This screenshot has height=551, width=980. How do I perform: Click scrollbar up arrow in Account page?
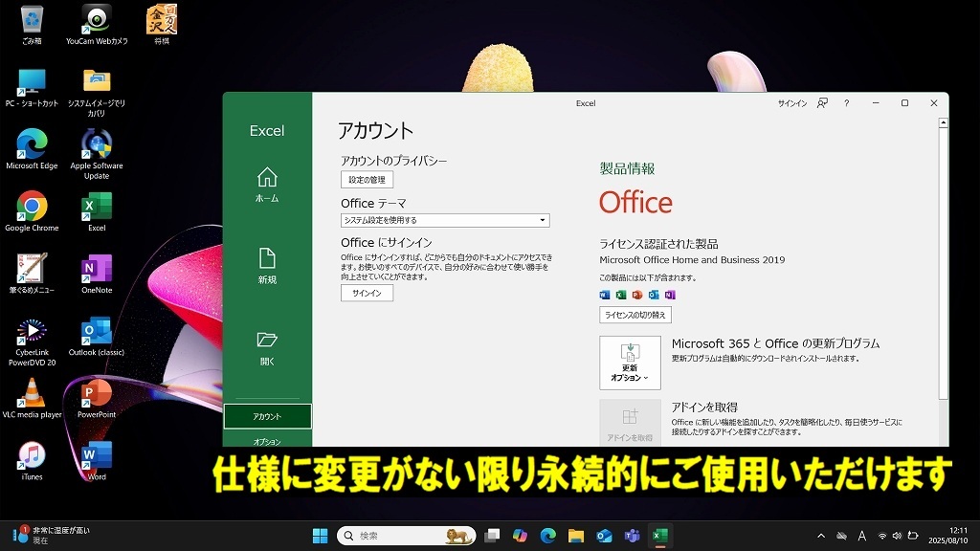pyautogui.click(x=943, y=123)
